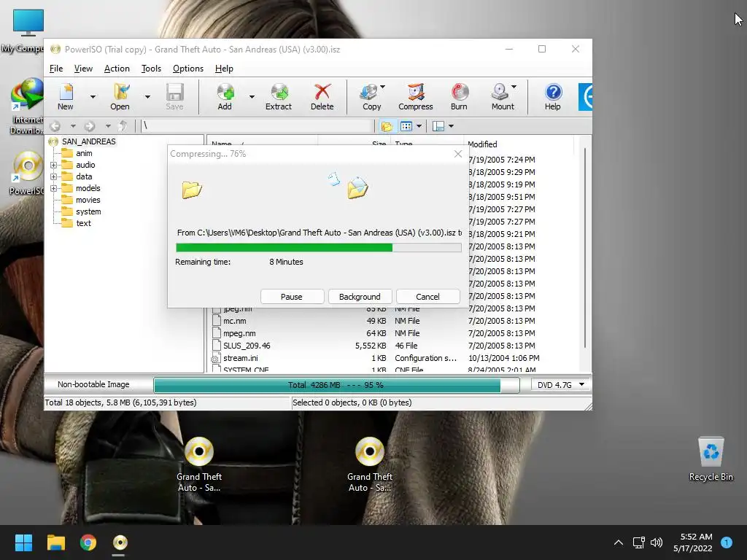Select the stream.ini file row
The width and height of the screenshot is (747, 560).
[x=392, y=358]
